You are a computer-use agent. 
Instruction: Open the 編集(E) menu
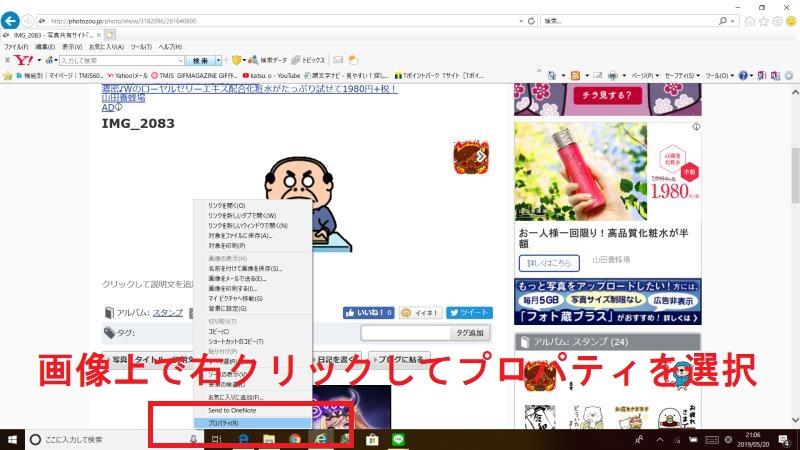click(x=45, y=46)
